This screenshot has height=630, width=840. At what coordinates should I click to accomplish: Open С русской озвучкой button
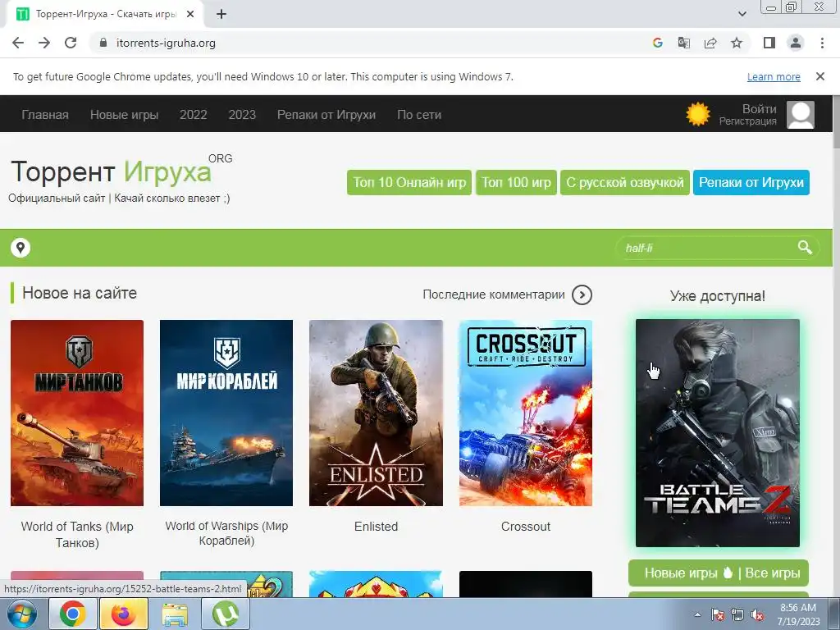[625, 183]
